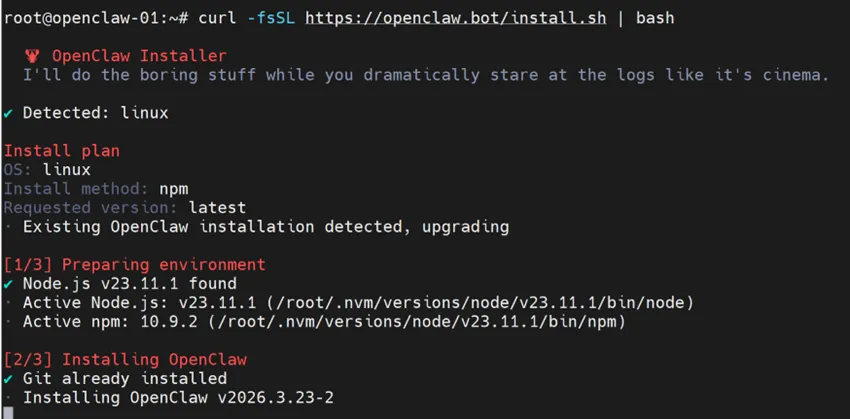The width and height of the screenshot is (850, 419).
Task: Select the OpenClaw Installer heading text
Action: click(x=139, y=56)
